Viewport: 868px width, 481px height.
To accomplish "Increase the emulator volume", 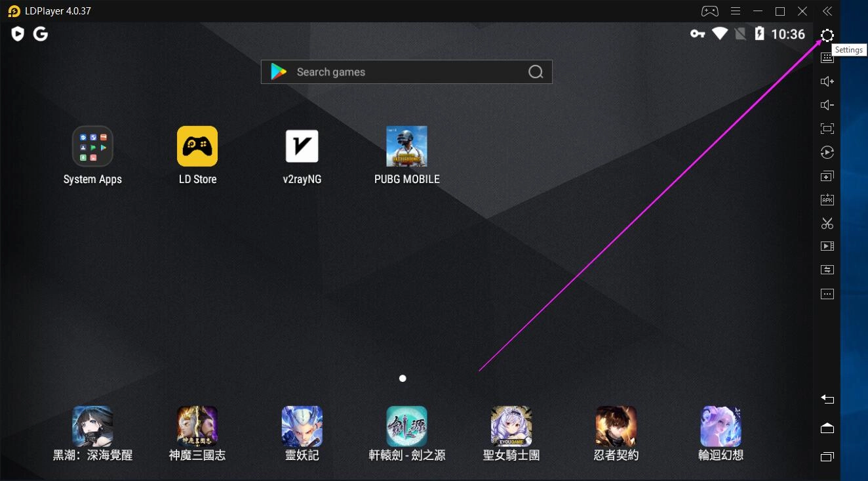I will pyautogui.click(x=827, y=81).
